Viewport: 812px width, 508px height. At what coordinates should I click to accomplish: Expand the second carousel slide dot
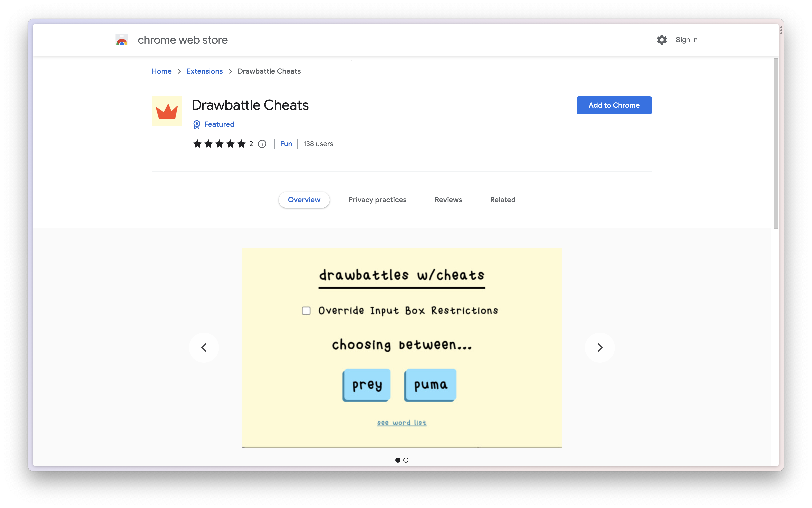pyautogui.click(x=406, y=460)
